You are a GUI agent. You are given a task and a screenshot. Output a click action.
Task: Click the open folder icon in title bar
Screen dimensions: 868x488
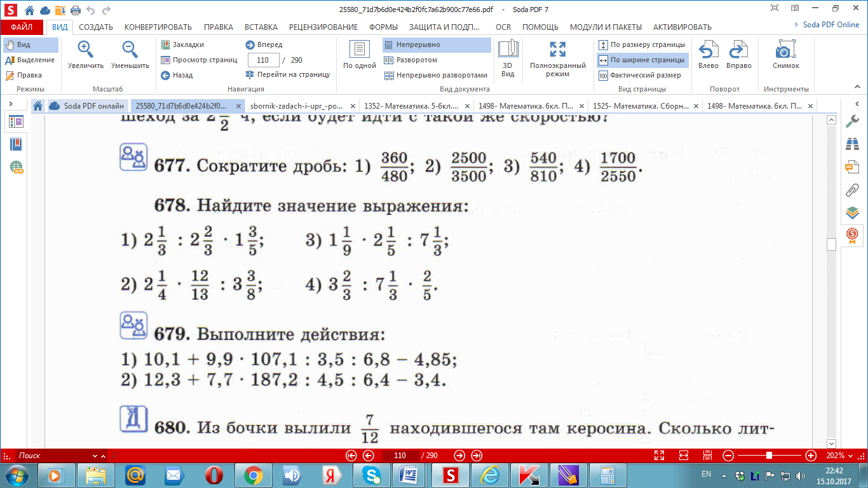(x=60, y=10)
